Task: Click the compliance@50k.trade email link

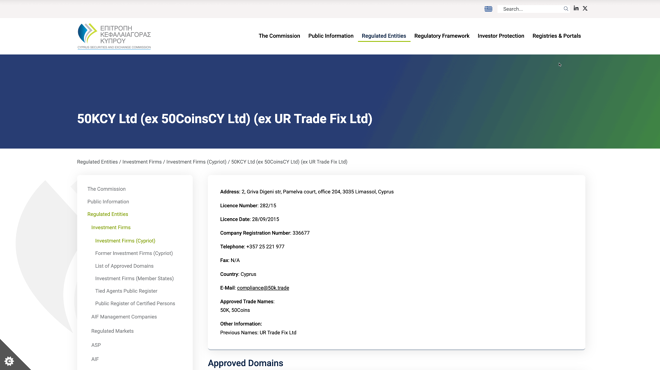Action: (263, 288)
